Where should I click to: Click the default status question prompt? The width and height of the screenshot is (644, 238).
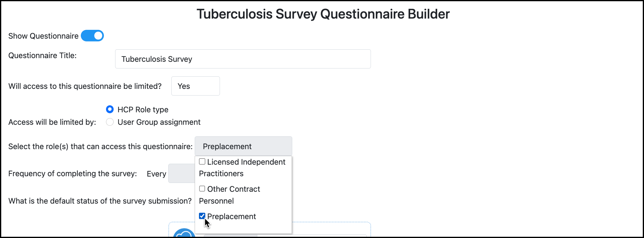click(x=100, y=201)
